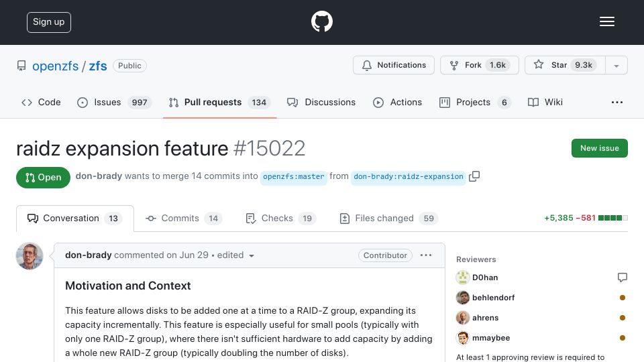Click the Motivation and Context heading
The width and height of the screenshot is (644, 362).
tap(128, 286)
